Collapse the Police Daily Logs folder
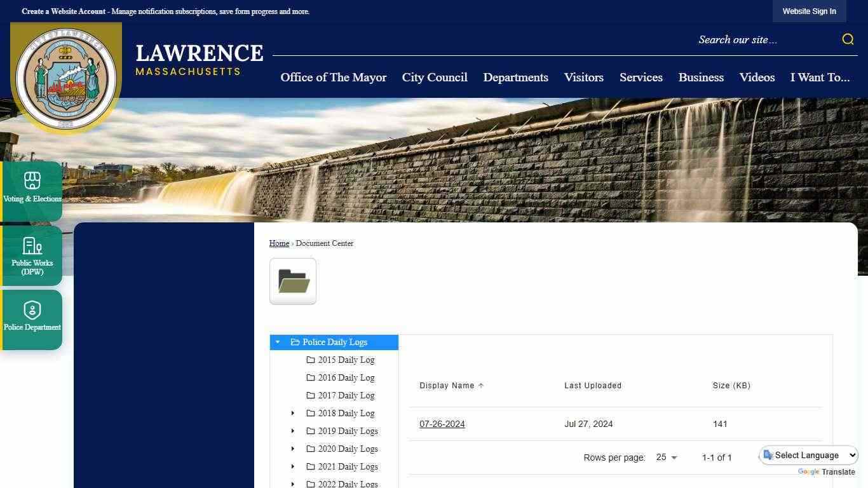 [x=278, y=342]
